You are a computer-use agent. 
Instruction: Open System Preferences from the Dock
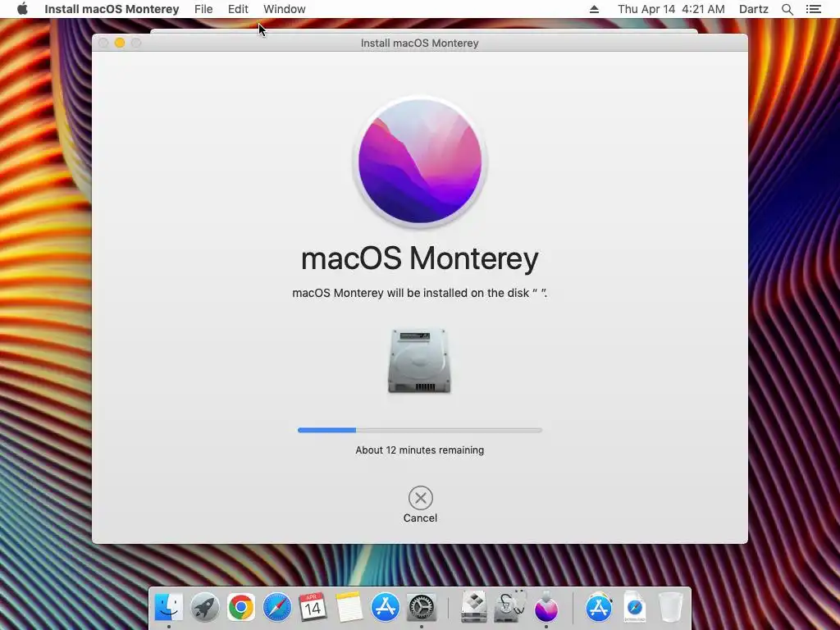pos(422,607)
